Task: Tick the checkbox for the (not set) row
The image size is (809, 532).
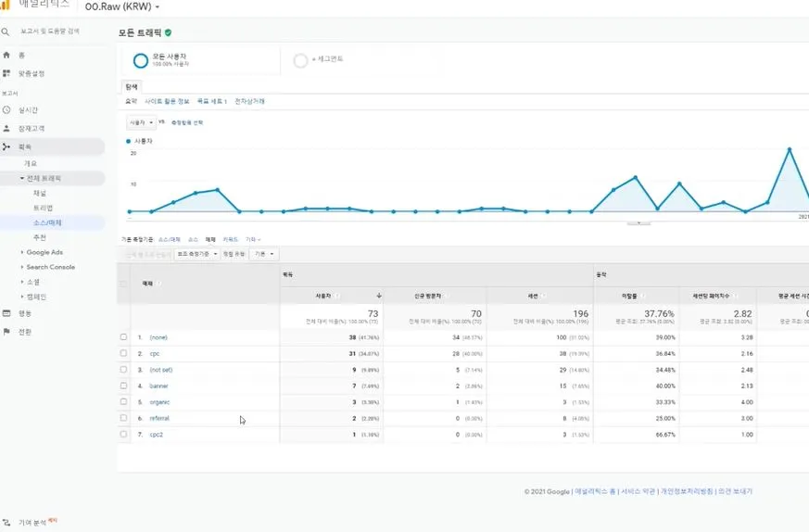Action: (x=123, y=370)
